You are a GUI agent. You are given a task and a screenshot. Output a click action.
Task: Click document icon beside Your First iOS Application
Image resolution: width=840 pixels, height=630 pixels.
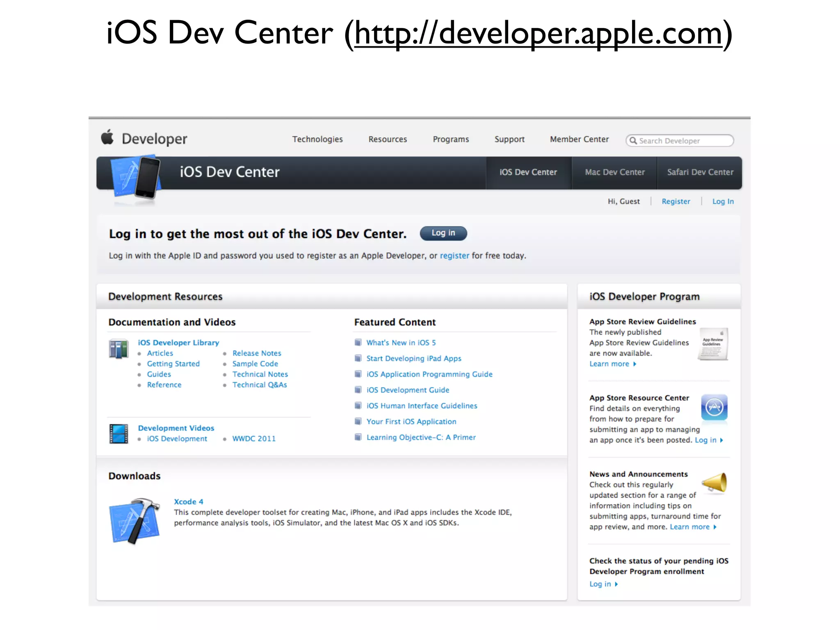358,422
